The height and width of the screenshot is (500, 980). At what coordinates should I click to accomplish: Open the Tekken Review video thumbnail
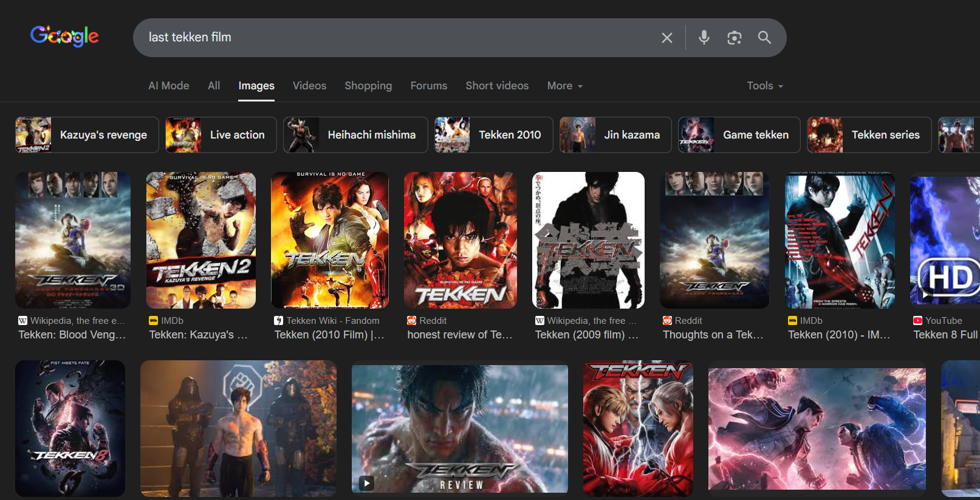pyautogui.click(x=460, y=428)
